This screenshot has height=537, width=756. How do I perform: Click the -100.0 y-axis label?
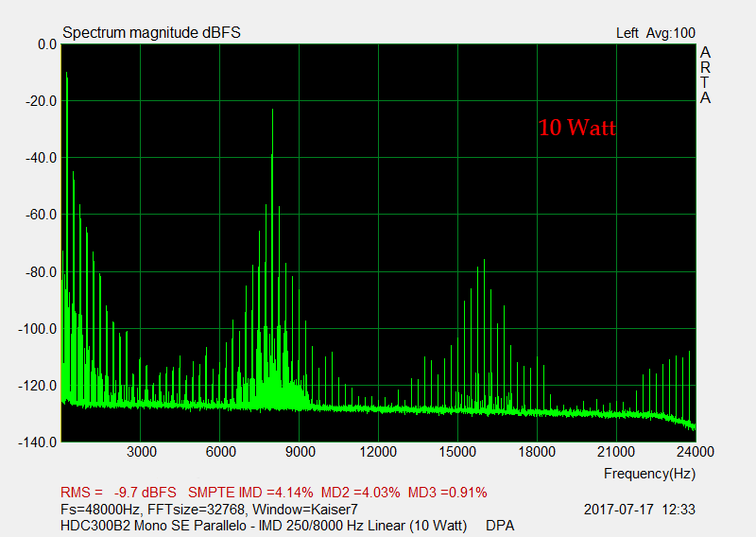click(38, 329)
